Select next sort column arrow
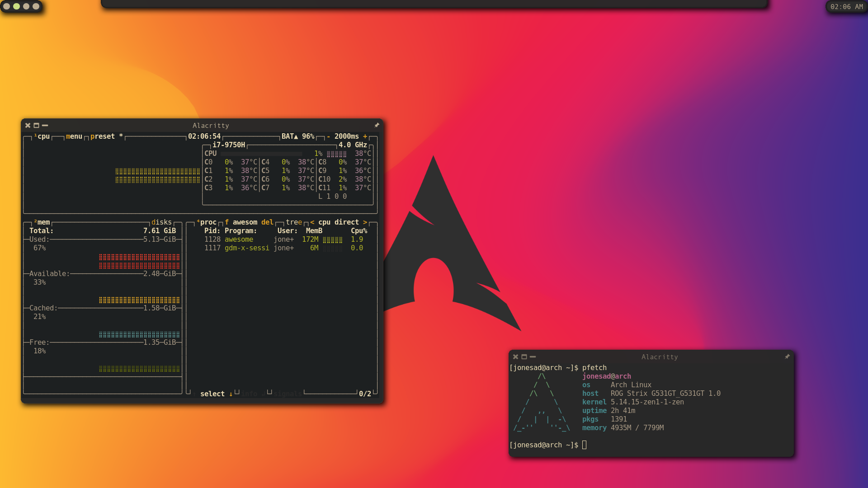Screen dimensions: 868x488 [365, 222]
